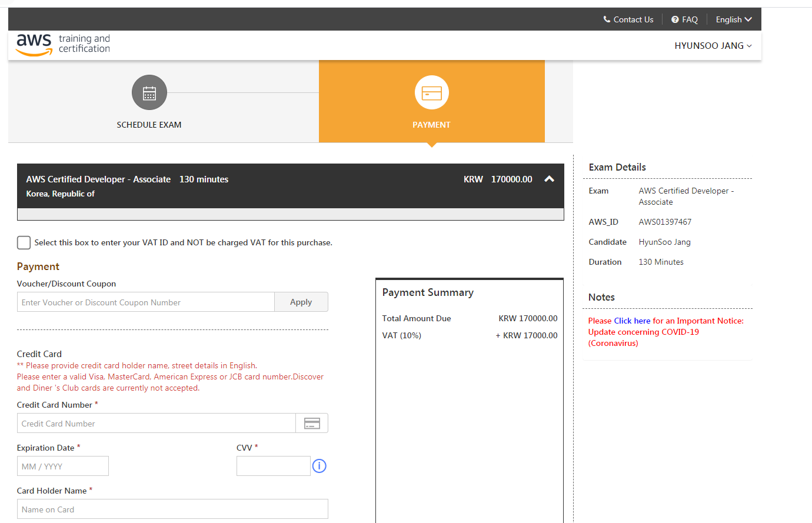812x523 pixels.
Task: Click the VAT amount + KRW 17000.00
Action: 527,335
